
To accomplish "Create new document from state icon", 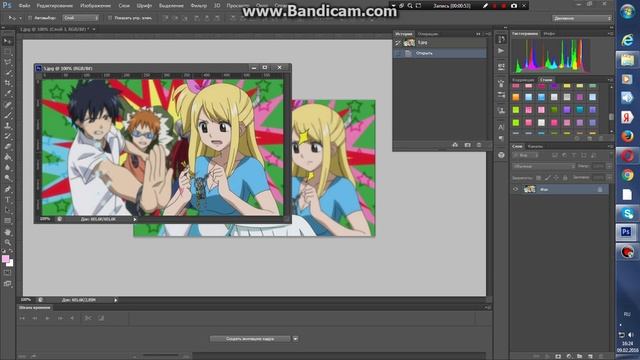I will 455,145.
